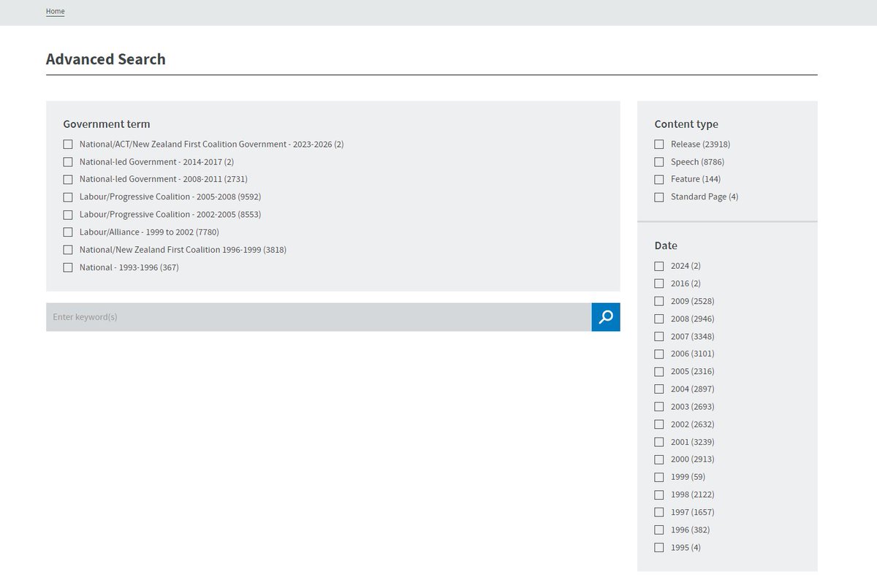
Task: Tick the 2016 date checkbox
Action: point(659,283)
